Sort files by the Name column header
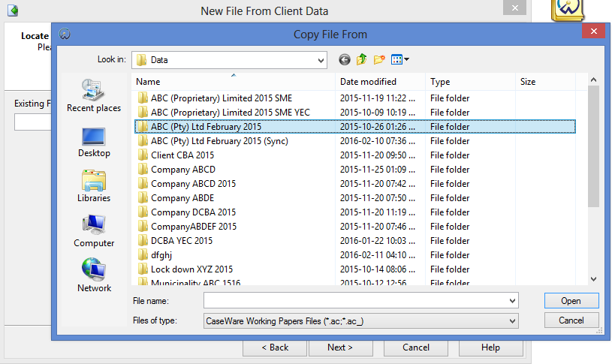 pos(233,82)
